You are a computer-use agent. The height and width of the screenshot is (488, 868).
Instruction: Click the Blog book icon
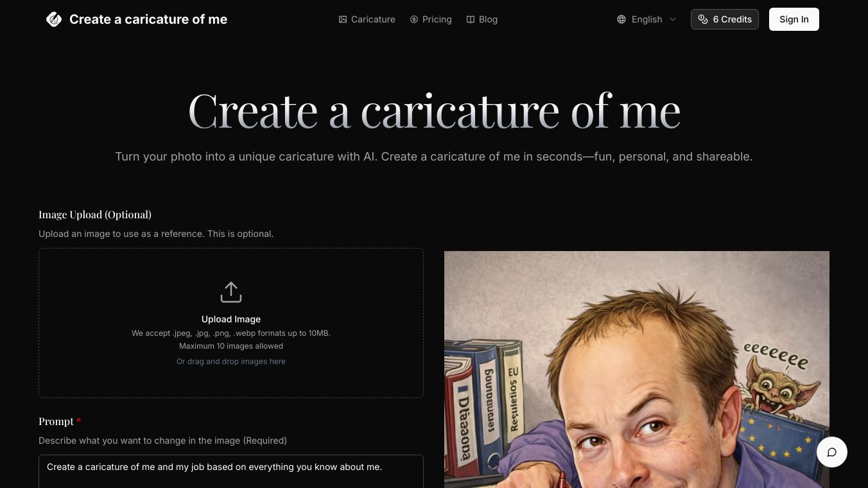(x=471, y=19)
